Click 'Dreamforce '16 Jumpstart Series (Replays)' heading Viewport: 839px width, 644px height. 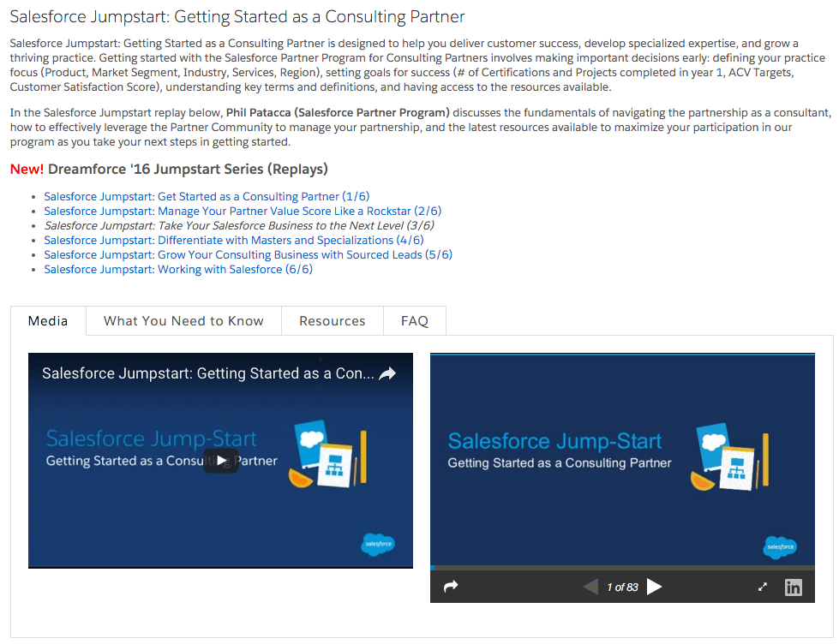click(x=188, y=169)
